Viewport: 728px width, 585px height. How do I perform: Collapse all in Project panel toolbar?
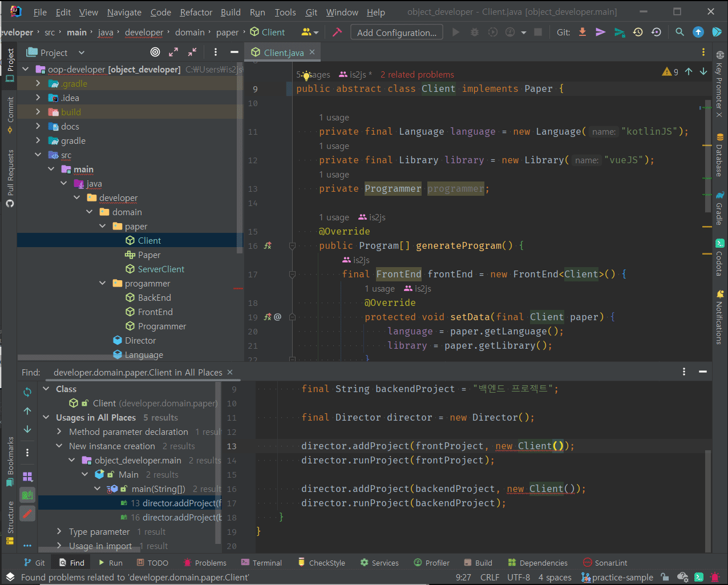tap(192, 53)
